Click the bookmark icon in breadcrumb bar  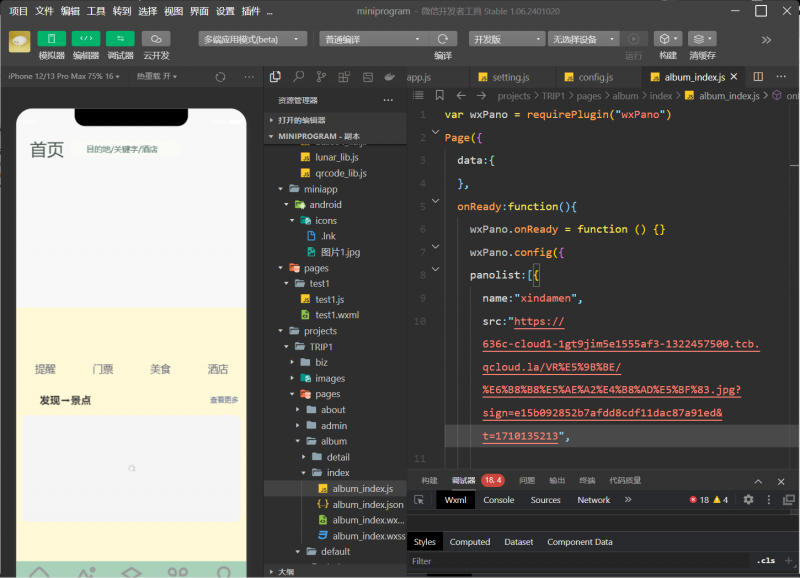point(439,95)
